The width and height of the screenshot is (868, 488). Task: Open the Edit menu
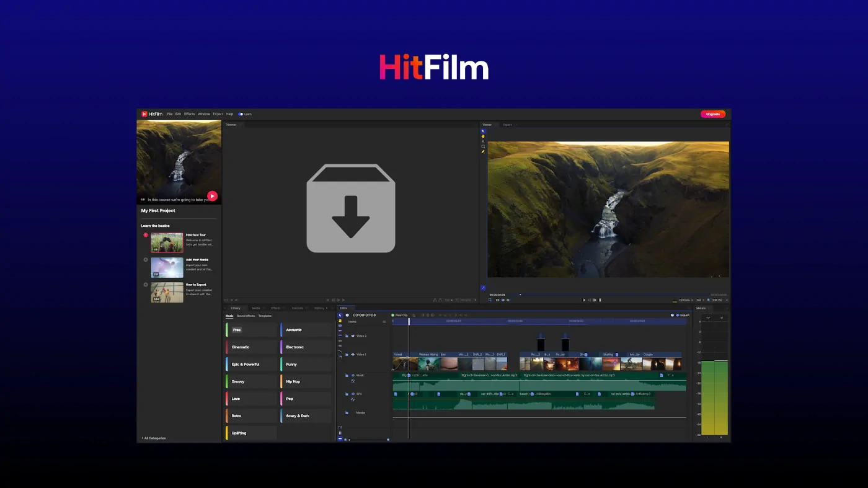[x=178, y=114]
